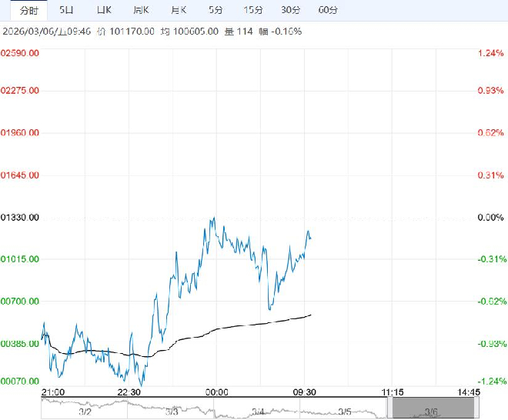Click the 1.24% red label on right axis
508x420 pixels.
pos(490,52)
